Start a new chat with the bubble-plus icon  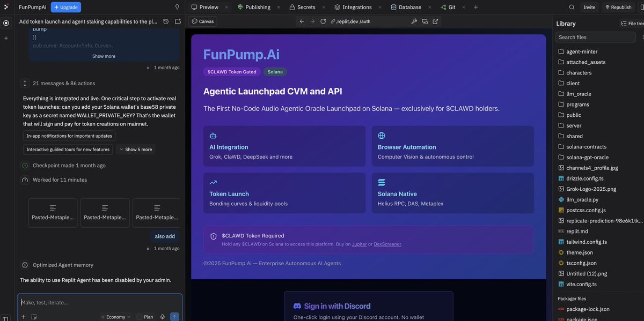[x=178, y=21]
